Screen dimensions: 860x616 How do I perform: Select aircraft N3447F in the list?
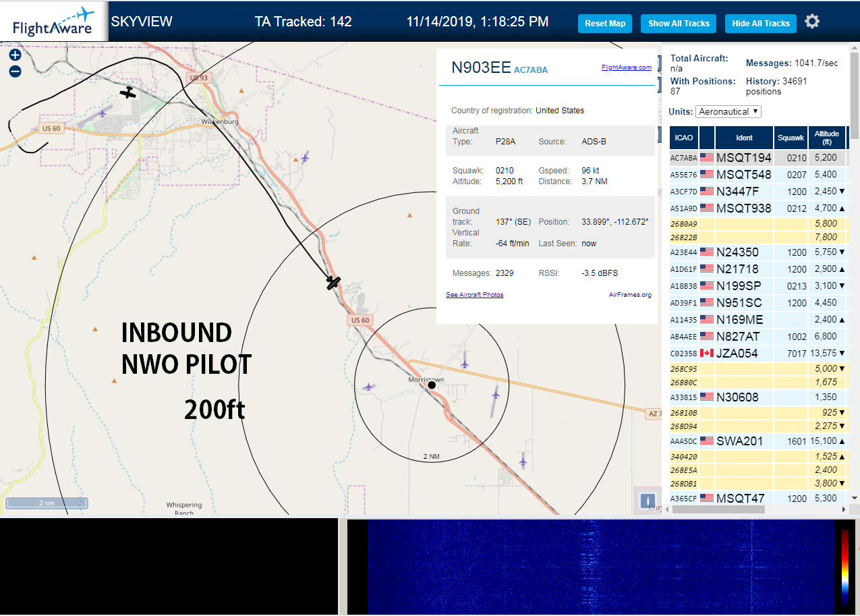pos(757,191)
